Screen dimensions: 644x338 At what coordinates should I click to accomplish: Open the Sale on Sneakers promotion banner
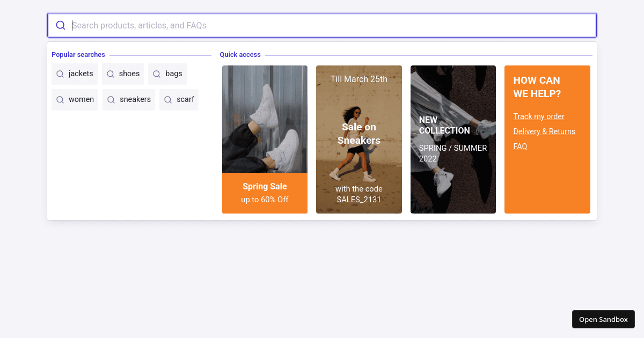click(x=358, y=139)
